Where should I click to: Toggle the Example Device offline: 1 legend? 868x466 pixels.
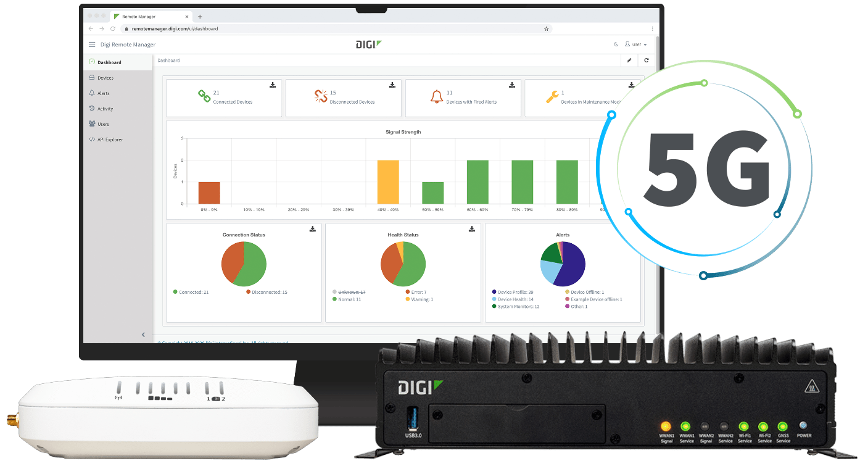click(593, 299)
